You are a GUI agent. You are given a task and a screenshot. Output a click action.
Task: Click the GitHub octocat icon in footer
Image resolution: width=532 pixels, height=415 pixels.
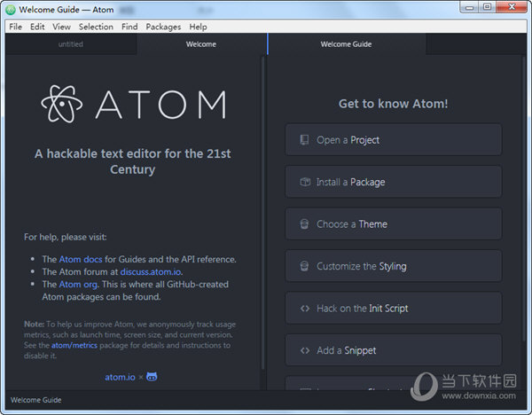click(x=152, y=377)
